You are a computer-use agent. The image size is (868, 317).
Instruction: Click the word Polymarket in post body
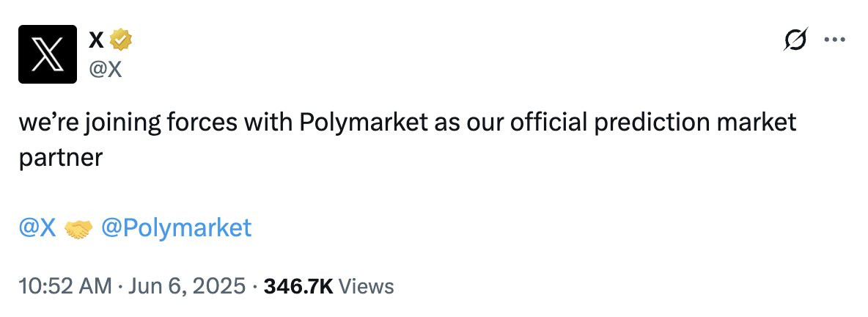pos(363,123)
